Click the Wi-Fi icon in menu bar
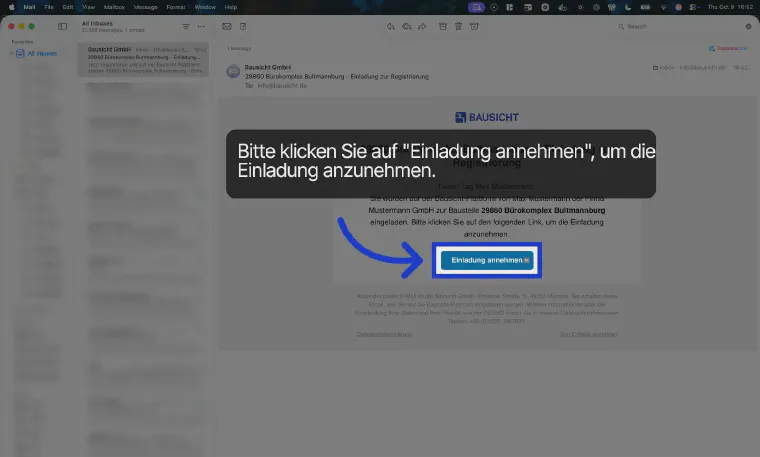760x457 pixels. click(663, 7)
